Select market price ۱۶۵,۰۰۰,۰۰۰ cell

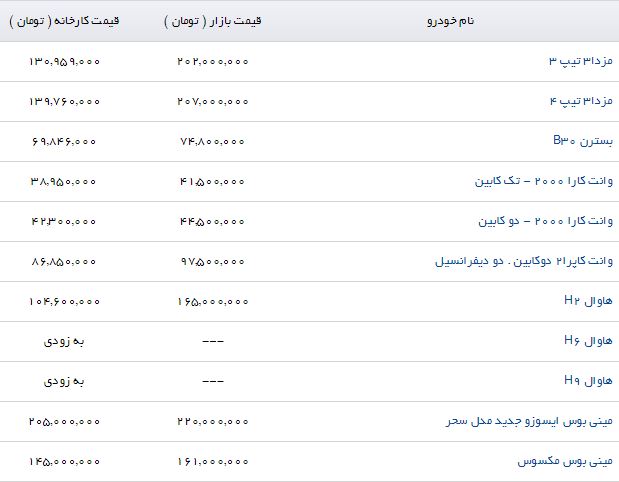point(213,302)
